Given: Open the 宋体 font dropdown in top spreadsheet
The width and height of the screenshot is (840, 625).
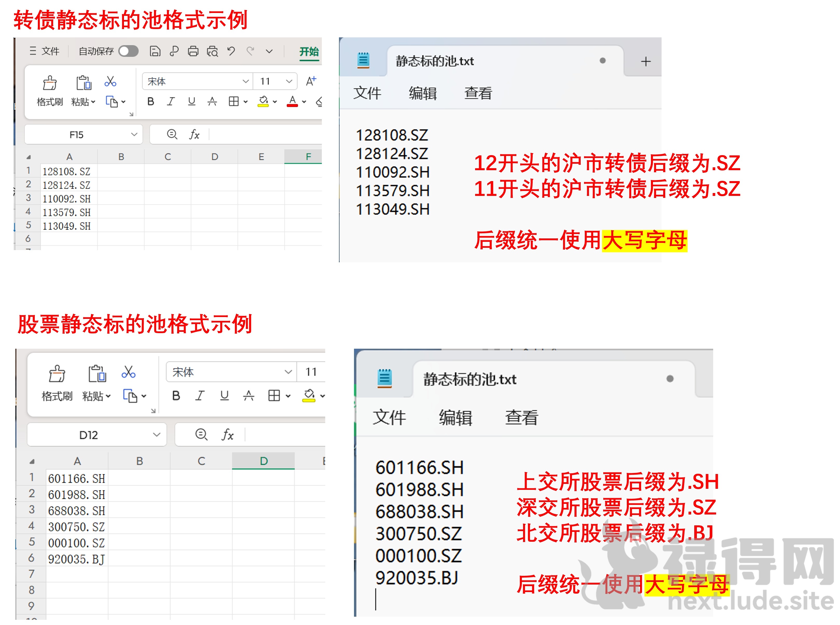Looking at the screenshot, I should 245,81.
